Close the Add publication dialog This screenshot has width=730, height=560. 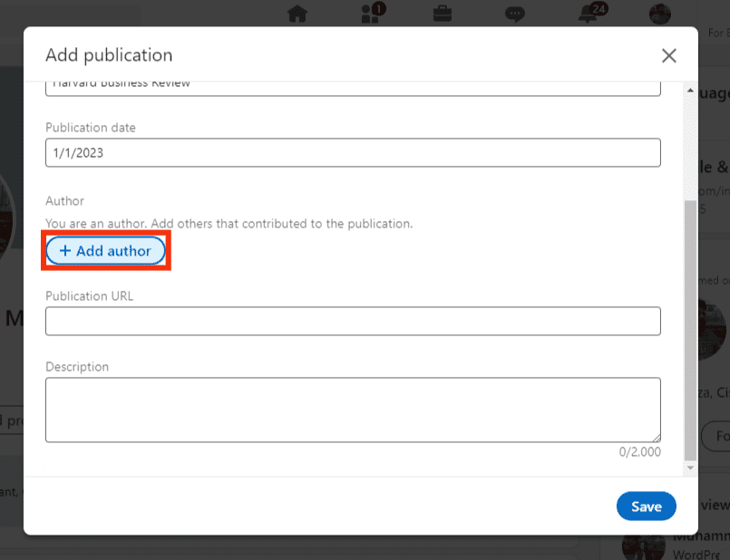[669, 56]
